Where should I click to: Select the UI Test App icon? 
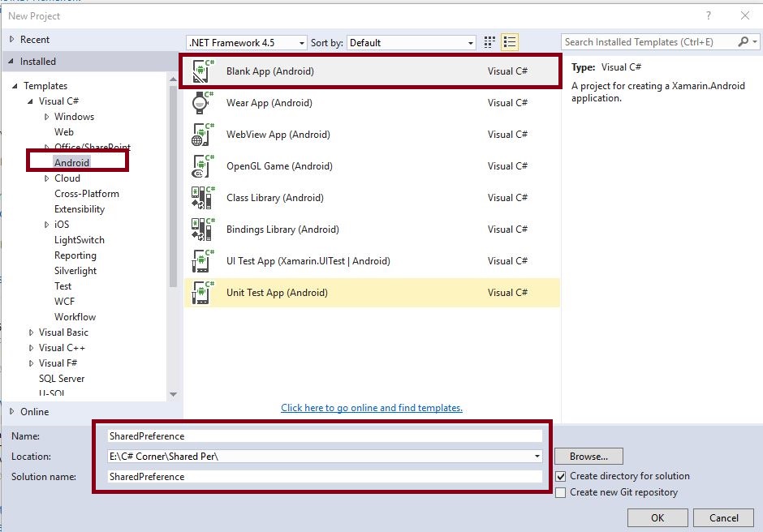(x=202, y=260)
